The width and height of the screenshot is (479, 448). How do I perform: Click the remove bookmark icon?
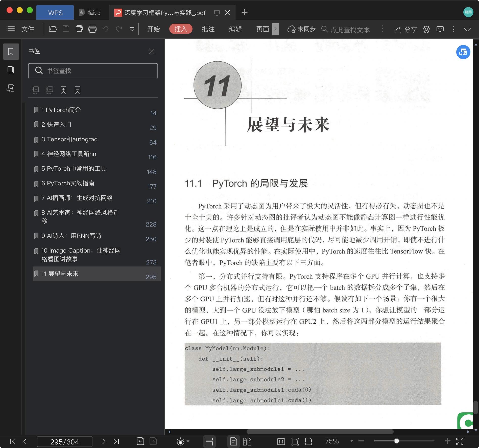click(77, 90)
